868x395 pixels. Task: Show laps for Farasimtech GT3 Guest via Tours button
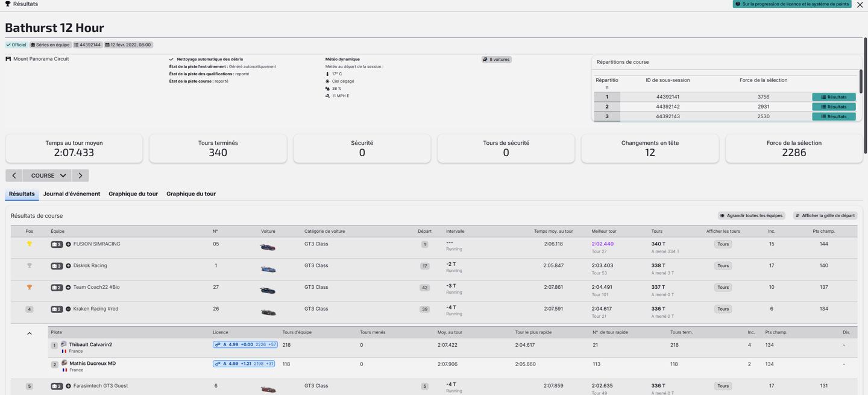coord(723,386)
